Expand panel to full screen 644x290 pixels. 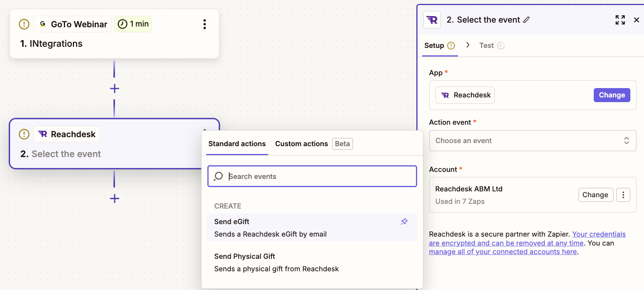(x=620, y=20)
